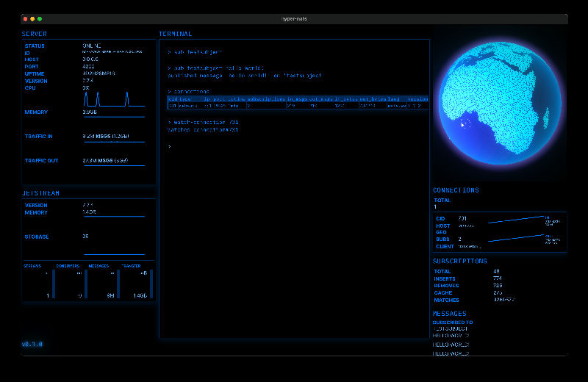Click the yellow minimize window button
588x382 pixels.
(32, 18)
